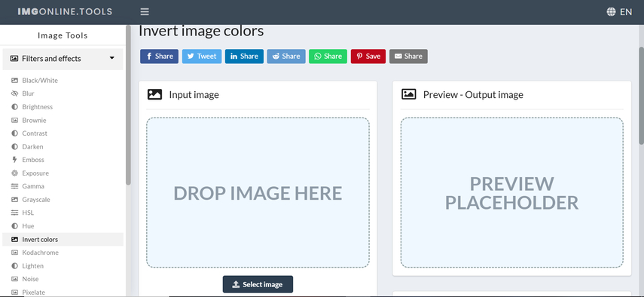Click the globe language icon

[x=611, y=12]
